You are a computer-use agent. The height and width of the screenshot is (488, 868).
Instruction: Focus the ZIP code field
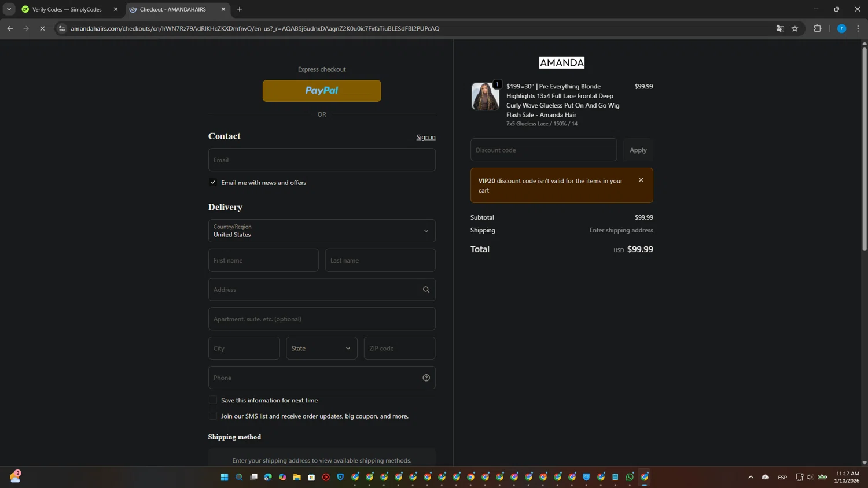399,348
